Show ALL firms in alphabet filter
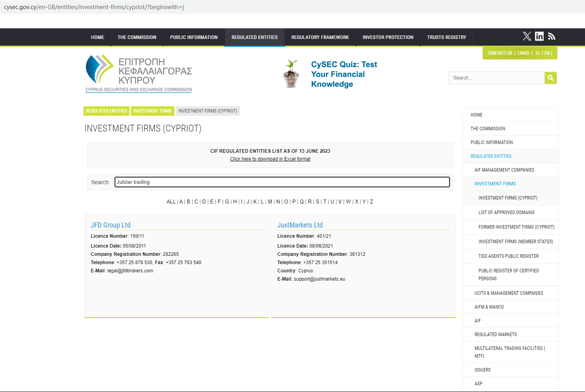This screenshot has height=392, width=585. [171, 202]
